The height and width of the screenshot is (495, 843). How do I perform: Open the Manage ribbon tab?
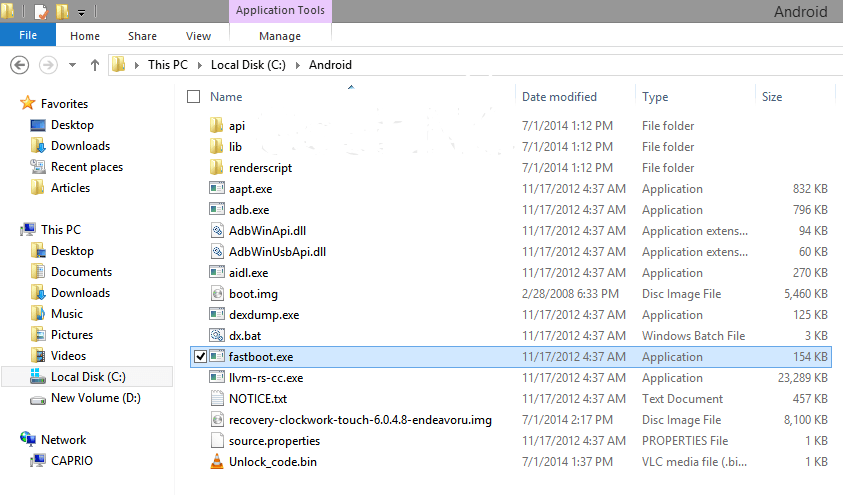point(280,36)
